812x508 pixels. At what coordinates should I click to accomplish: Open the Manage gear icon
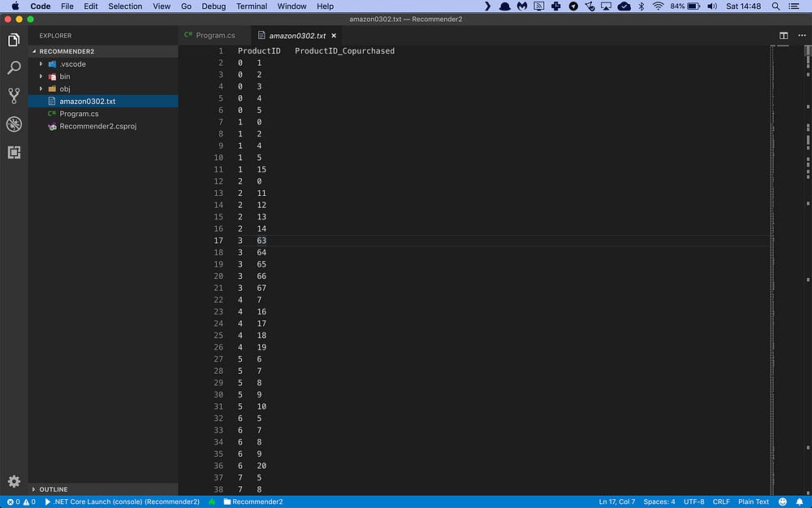click(x=14, y=481)
